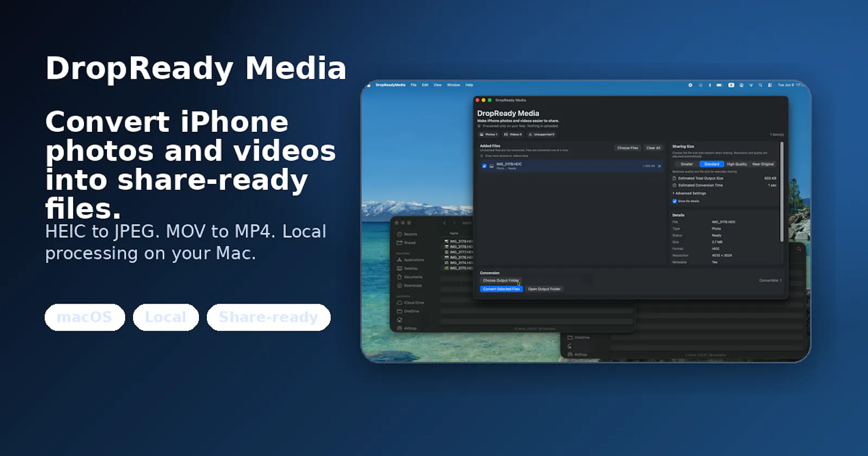Open the Apple menu

(368, 85)
